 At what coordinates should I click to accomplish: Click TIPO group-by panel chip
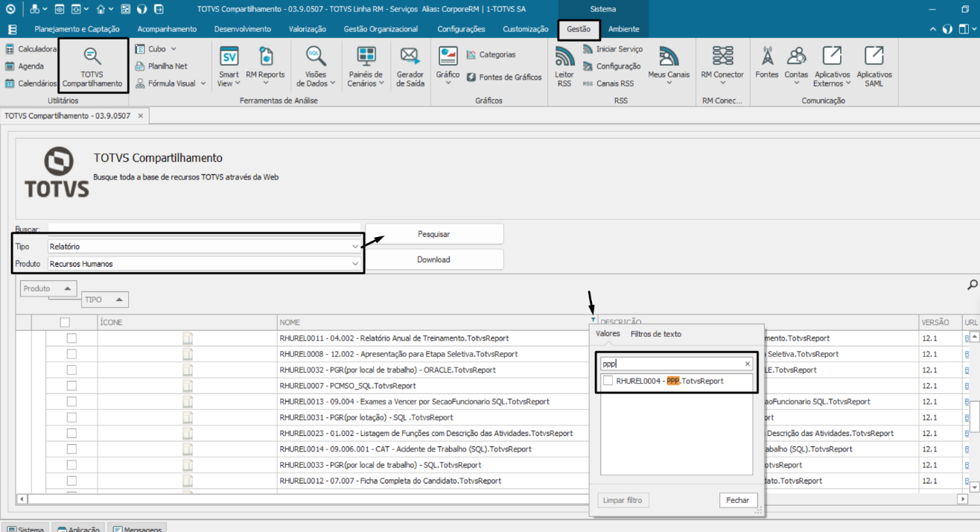point(105,300)
